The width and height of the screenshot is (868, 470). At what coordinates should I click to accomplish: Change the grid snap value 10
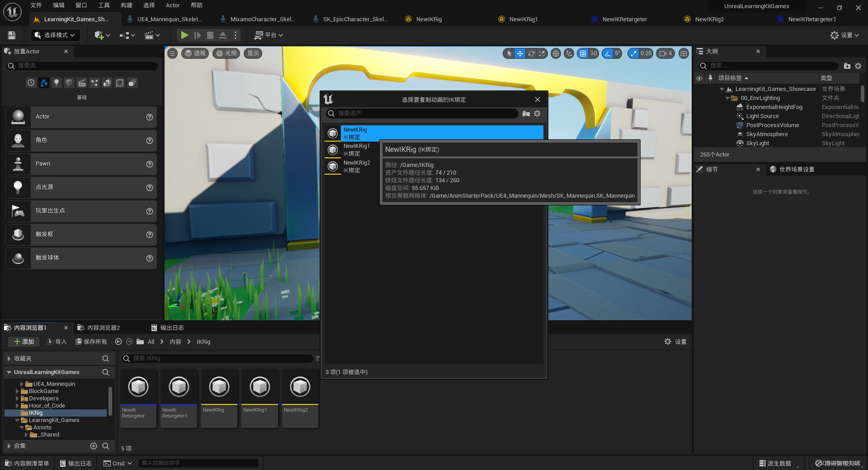[x=594, y=53]
